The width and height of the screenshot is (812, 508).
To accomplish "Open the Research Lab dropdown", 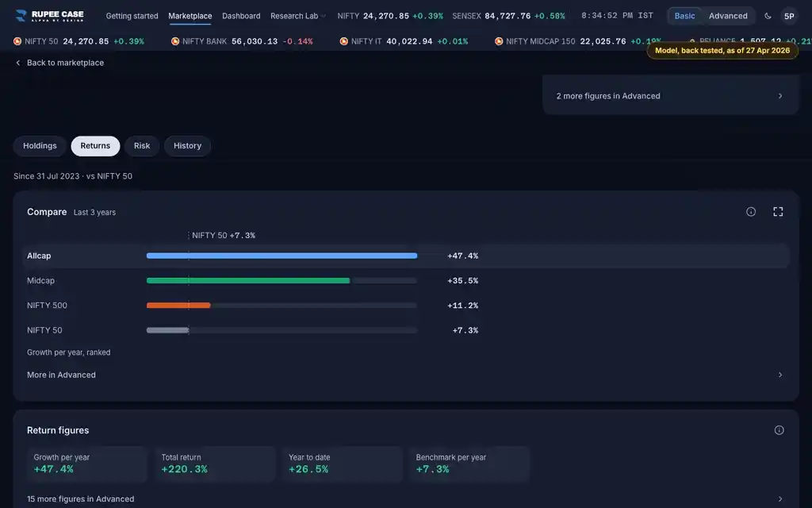I will pos(298,16).
